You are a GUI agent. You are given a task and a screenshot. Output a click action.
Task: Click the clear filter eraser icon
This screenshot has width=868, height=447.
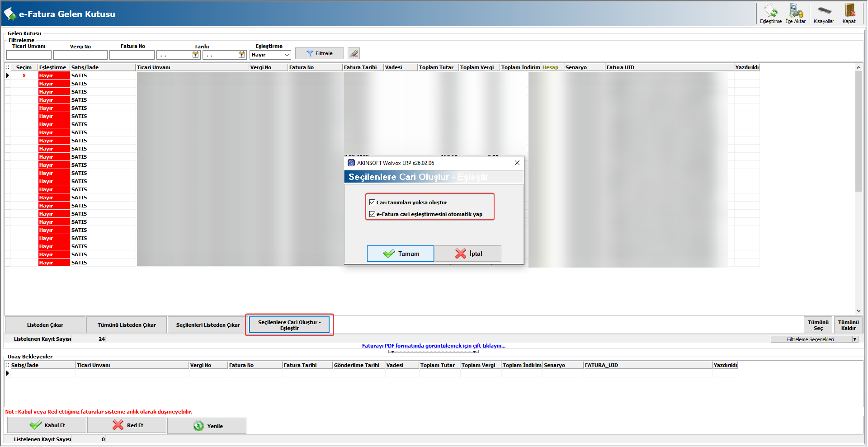point(354,53)
